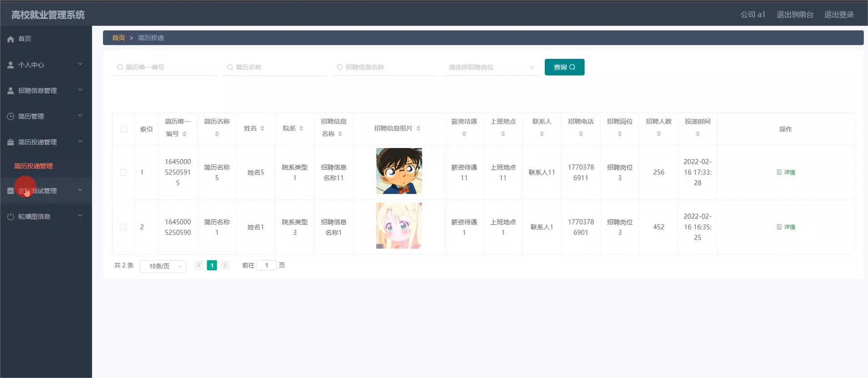Expand the 招聘信息管理 menu chevron

[80, 90]
